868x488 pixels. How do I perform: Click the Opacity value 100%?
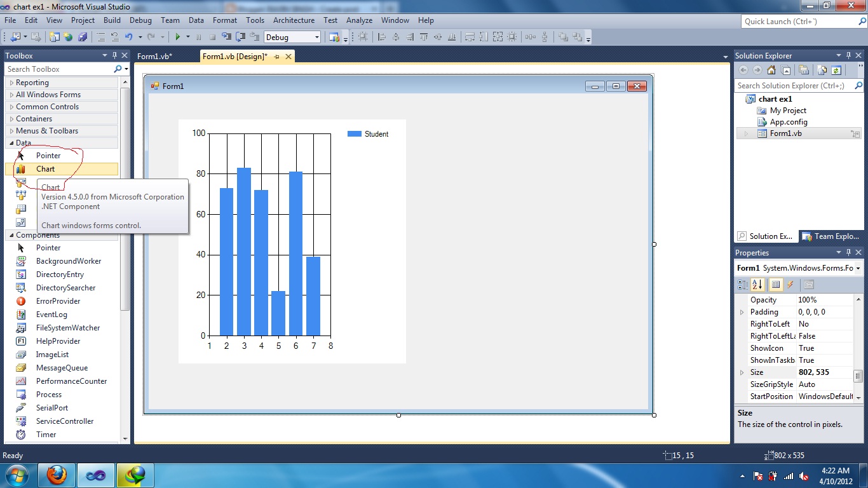825,300
